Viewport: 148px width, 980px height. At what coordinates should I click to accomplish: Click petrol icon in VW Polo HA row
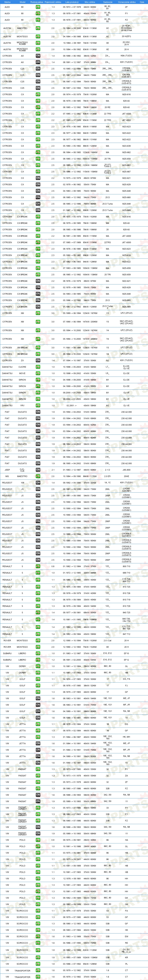coord(38,840)
